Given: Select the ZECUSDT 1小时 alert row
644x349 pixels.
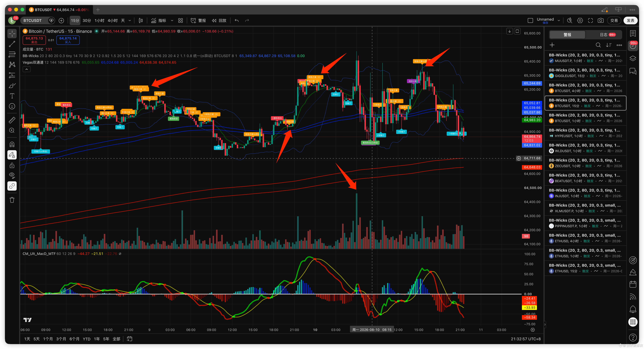Looking at the screenshot, I should (585, 163).
